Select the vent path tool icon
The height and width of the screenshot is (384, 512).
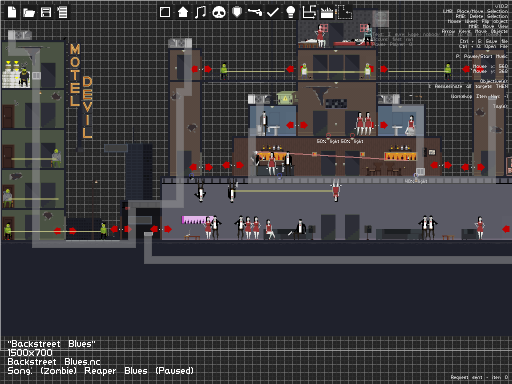[x=309, y=12]
